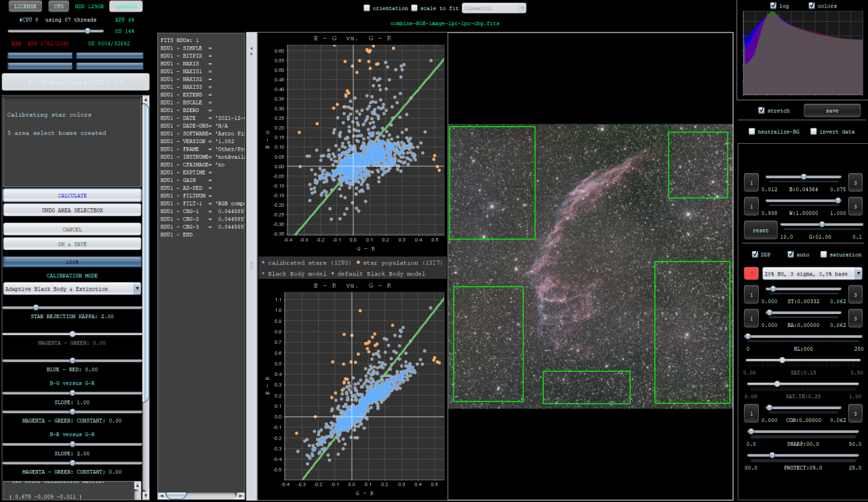Click the CALCULATE button
Viewport: 868px width, 502px height.
tap(72, 195)
